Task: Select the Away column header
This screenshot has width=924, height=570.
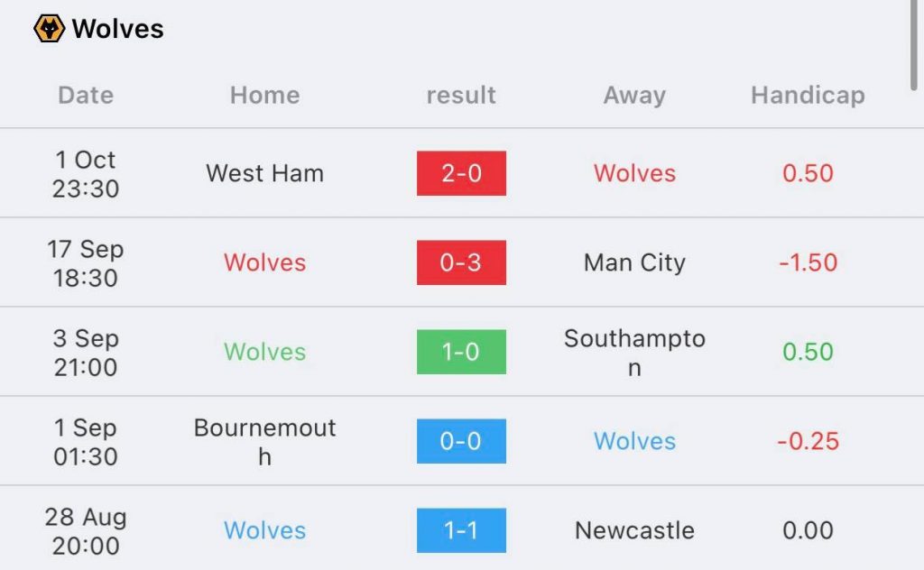Action: click(x=634, y=96)
